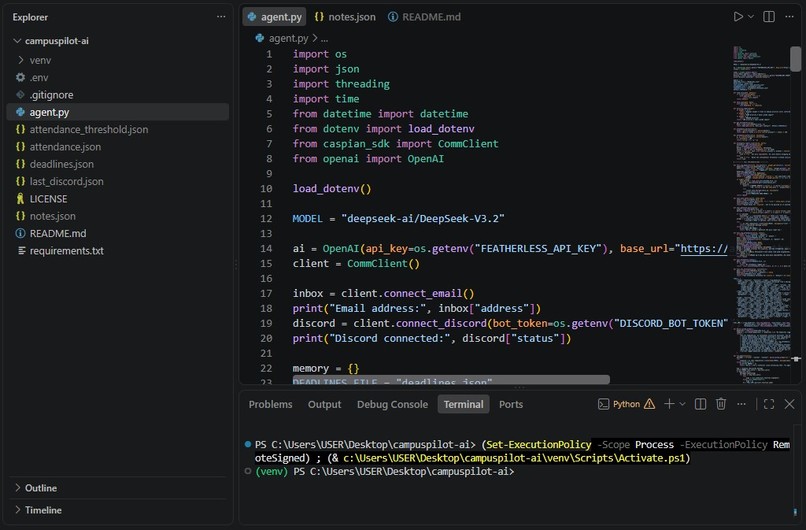806x530 pixels.
Task: Open the Output panel tab
Action: click(324, 405)
